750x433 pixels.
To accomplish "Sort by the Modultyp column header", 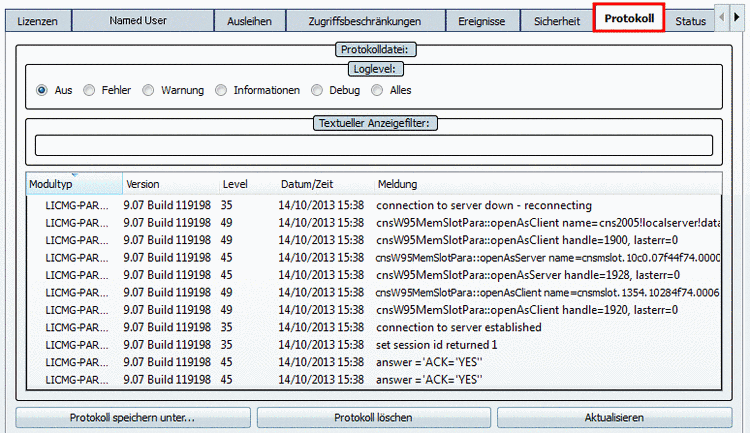I will [74, 184].
